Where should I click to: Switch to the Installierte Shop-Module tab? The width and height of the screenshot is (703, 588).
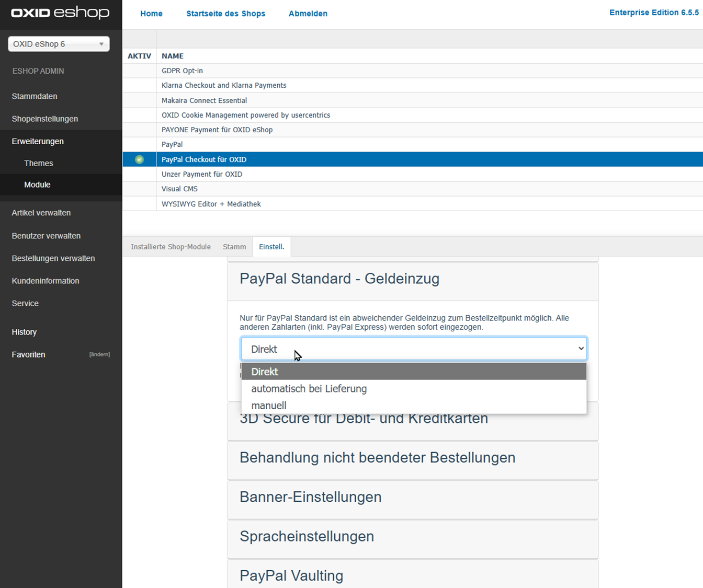pos(171,246)
